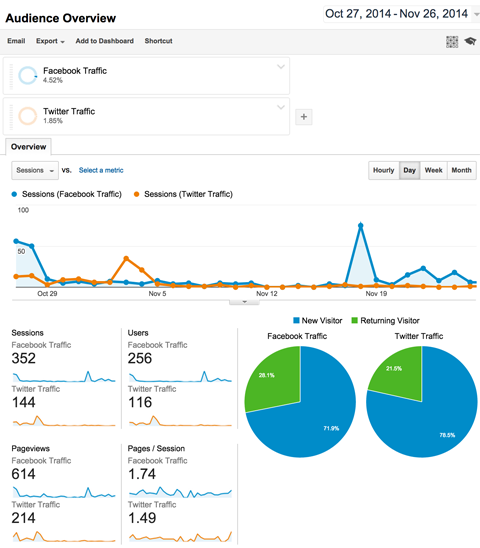Switch chart to Day view
This screenshot has height=548, width=480.
(x=409, y=170)
